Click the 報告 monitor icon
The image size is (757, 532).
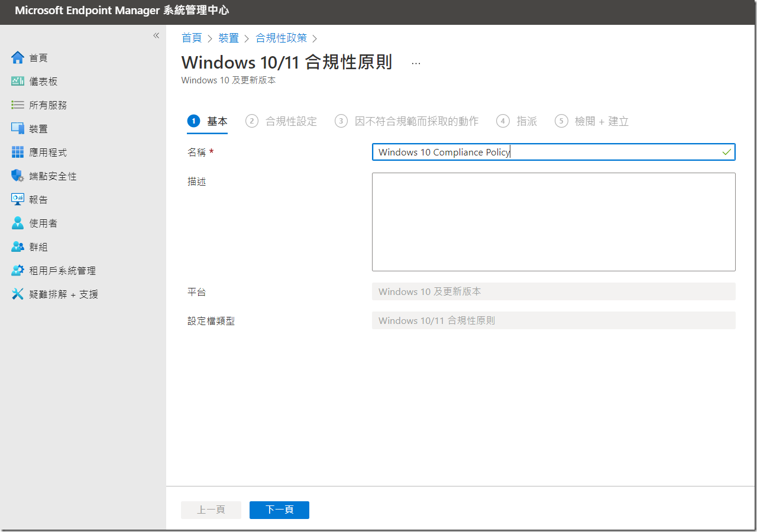pos(18,200)
